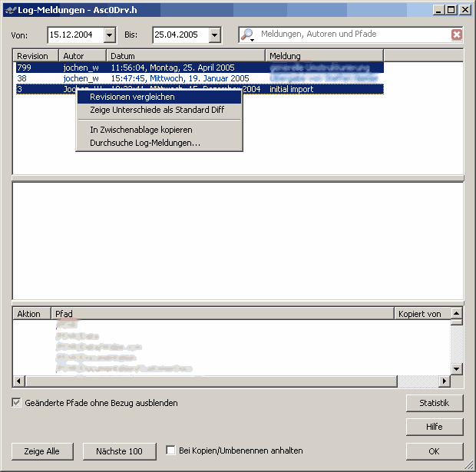476x472 pixels.
Task: Click the 'Bis' date field 25.04.2005
Action: pos(180,35)
